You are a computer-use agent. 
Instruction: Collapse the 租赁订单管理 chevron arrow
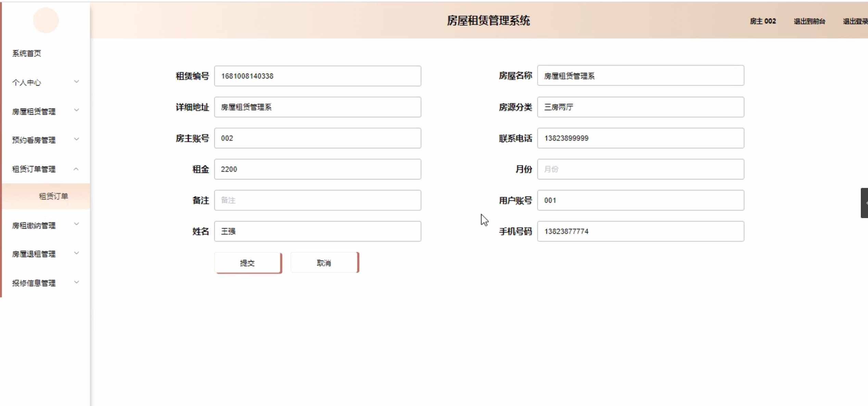tap(76, 169)
